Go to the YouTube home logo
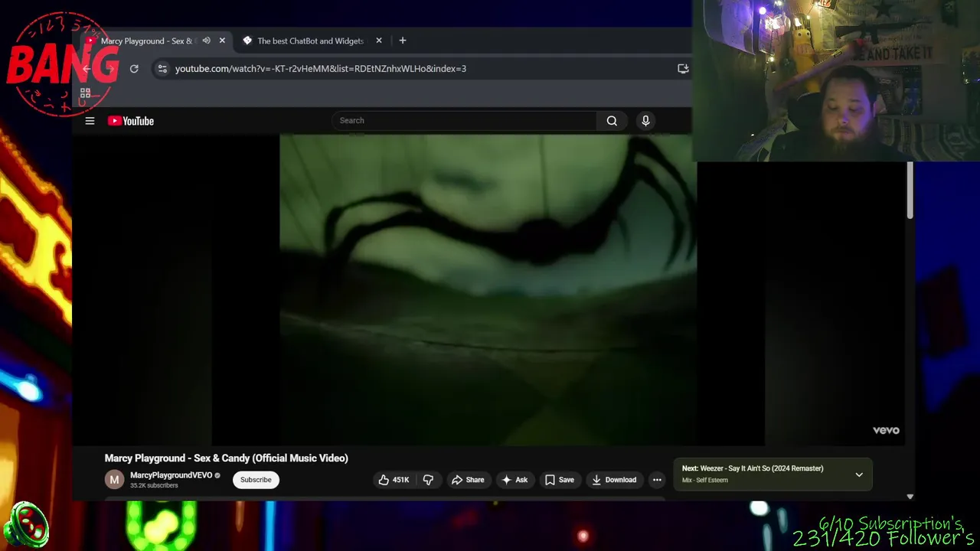 pos(131,121)
